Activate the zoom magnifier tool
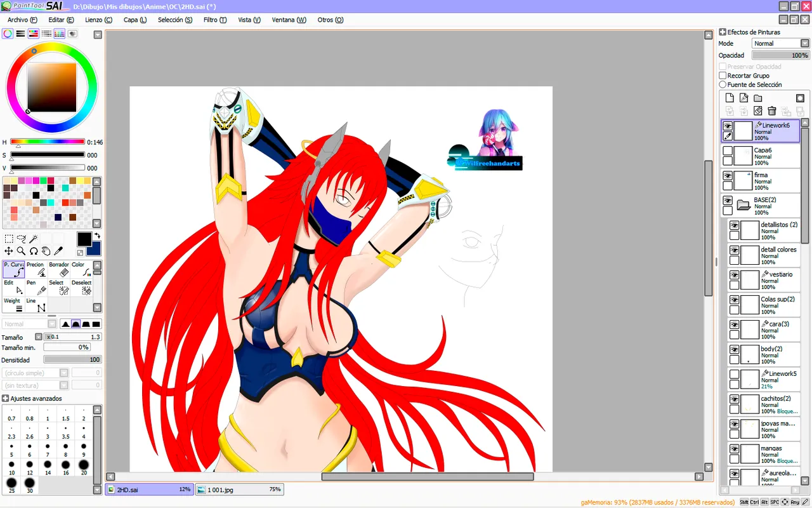The image size is (812, 508). 21,251
